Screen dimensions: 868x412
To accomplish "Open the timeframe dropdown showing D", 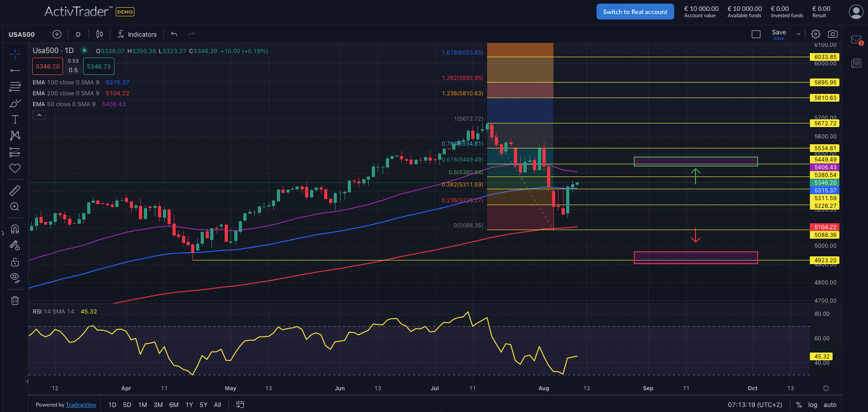I will (x=78, y=34).
